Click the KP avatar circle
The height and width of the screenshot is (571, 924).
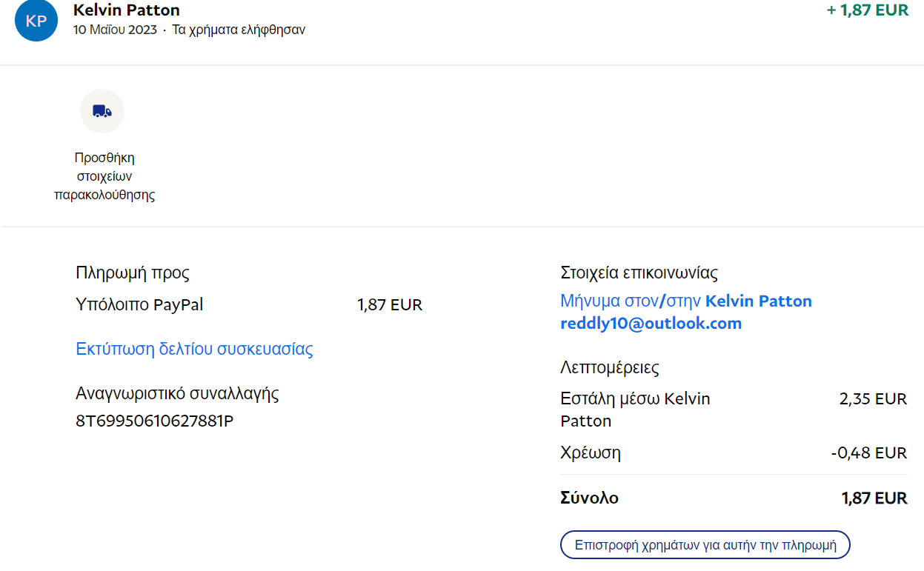pyautogui.click(x=36, y=21)
